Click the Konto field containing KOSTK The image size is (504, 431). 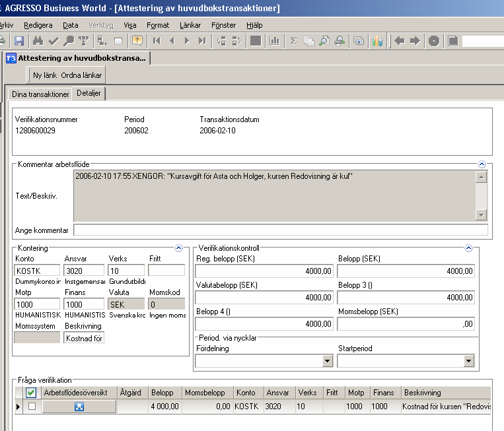pos(37,271)
